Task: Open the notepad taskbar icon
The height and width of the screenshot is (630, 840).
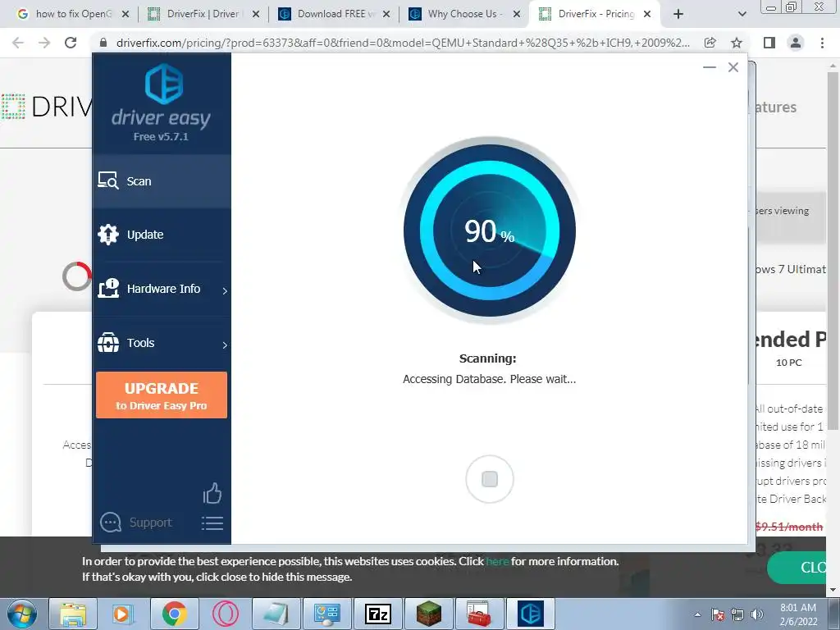Action: 276,614
